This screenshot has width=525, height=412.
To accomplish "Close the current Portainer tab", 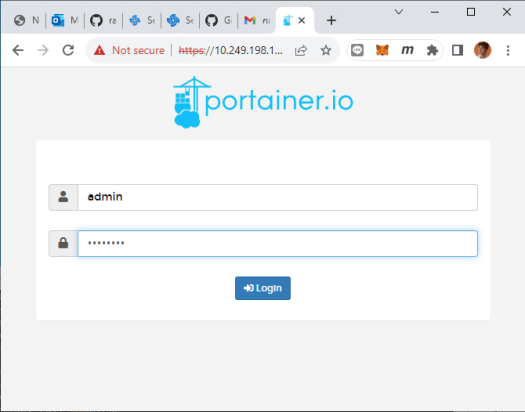I will 301,20.
